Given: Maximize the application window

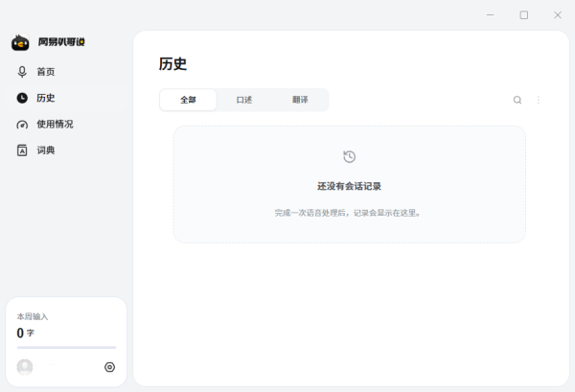Looking at the screenshot, I should (524, 15).
